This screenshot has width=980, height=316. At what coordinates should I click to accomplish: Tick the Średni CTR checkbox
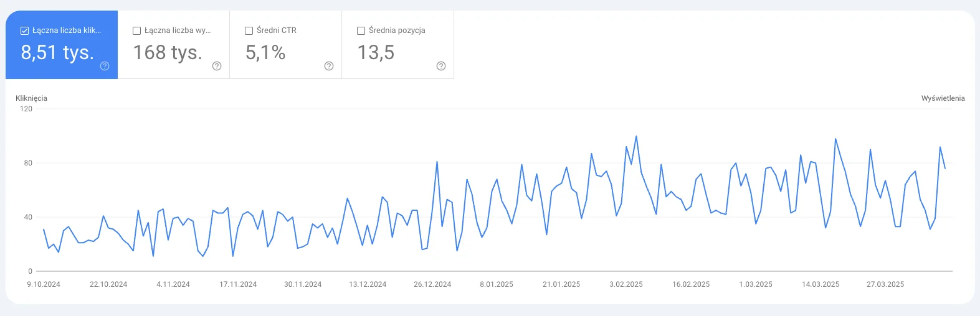[x=249, y=30]
